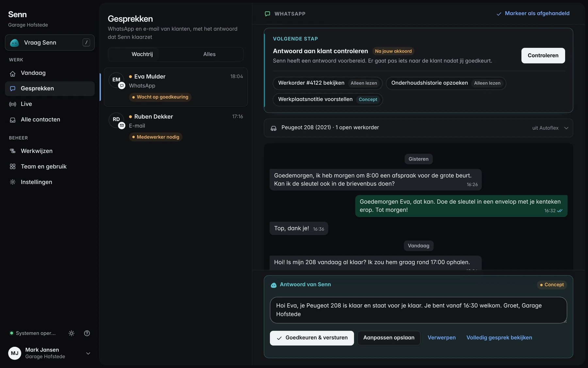Click Markeer als afgehandeld
The height and width of the screenshot is (368, 588).
(x=533, y=13)
